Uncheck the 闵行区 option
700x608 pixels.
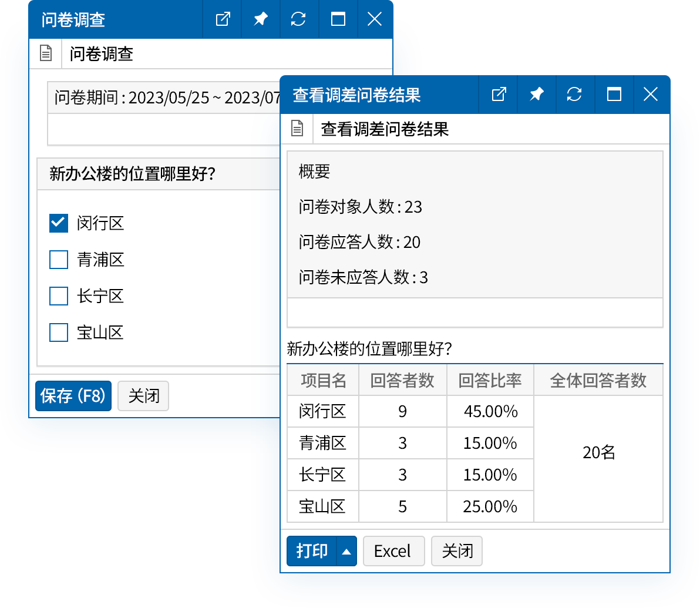pos(58,223)
